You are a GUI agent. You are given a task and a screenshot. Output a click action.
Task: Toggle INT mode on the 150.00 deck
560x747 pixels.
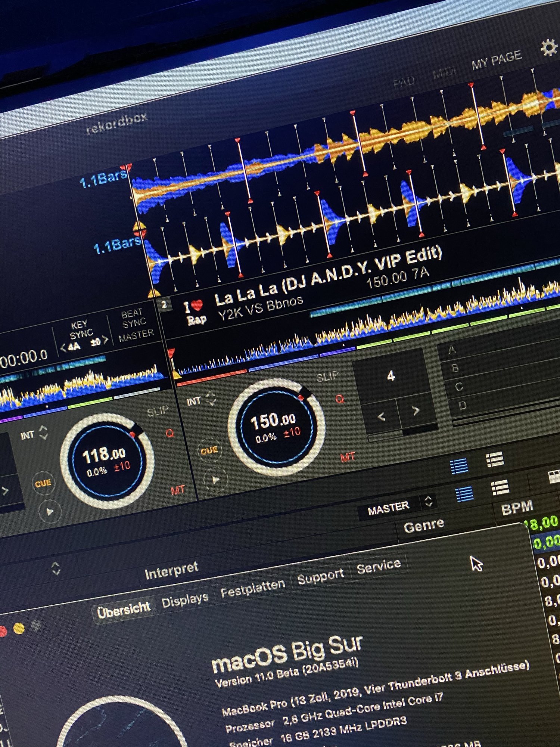194,402
